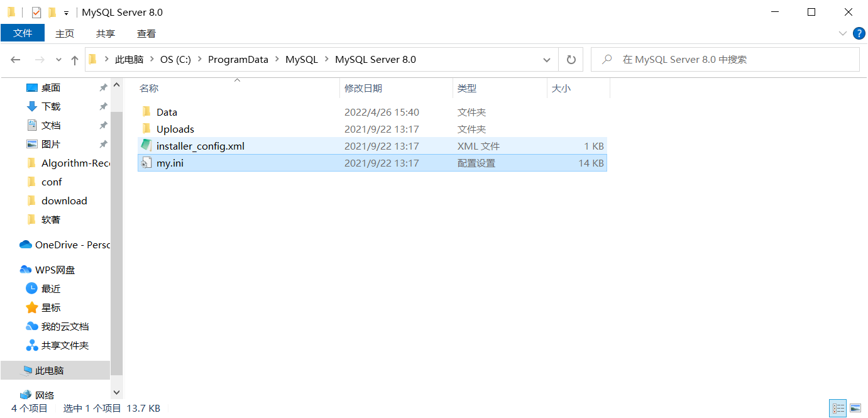Click MySQL breadcrumb in address bar

(x=302, y=60)
